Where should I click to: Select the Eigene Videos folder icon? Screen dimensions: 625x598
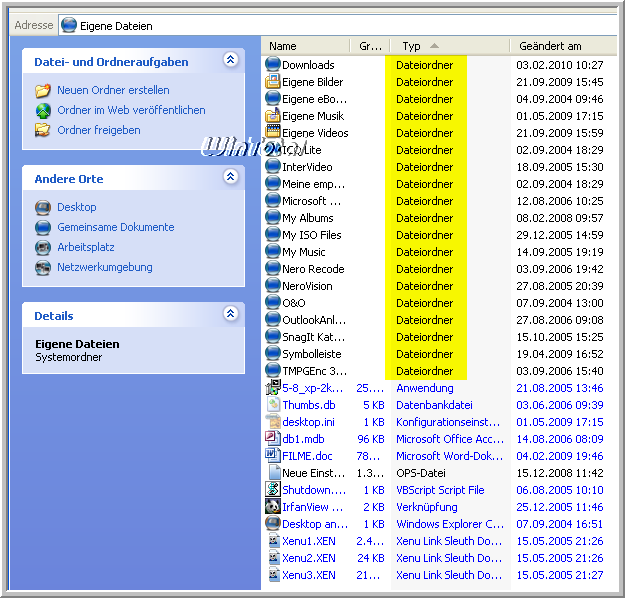pos(273,133)
